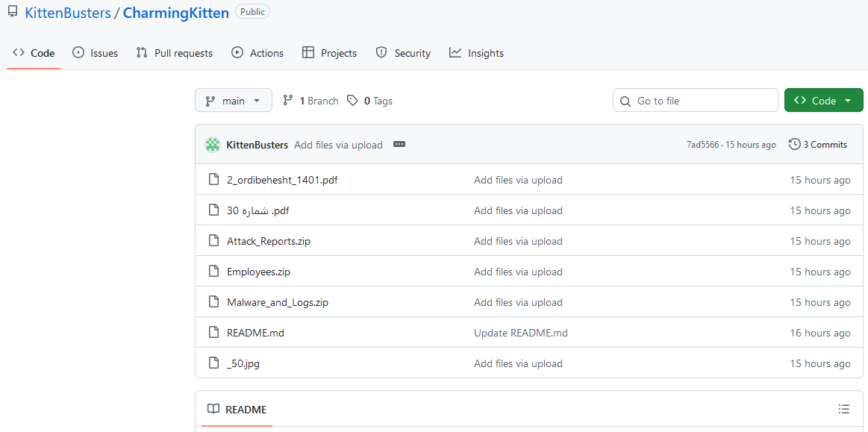
Task: Click the tag icon beside 0 Tags
Action: pyautogui.click(x=353, y=101)
